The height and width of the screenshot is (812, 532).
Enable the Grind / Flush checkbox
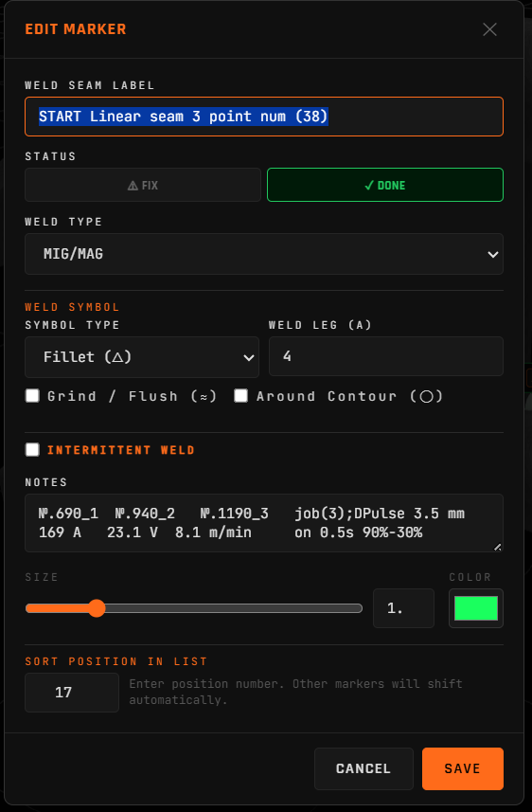(32, 396)
